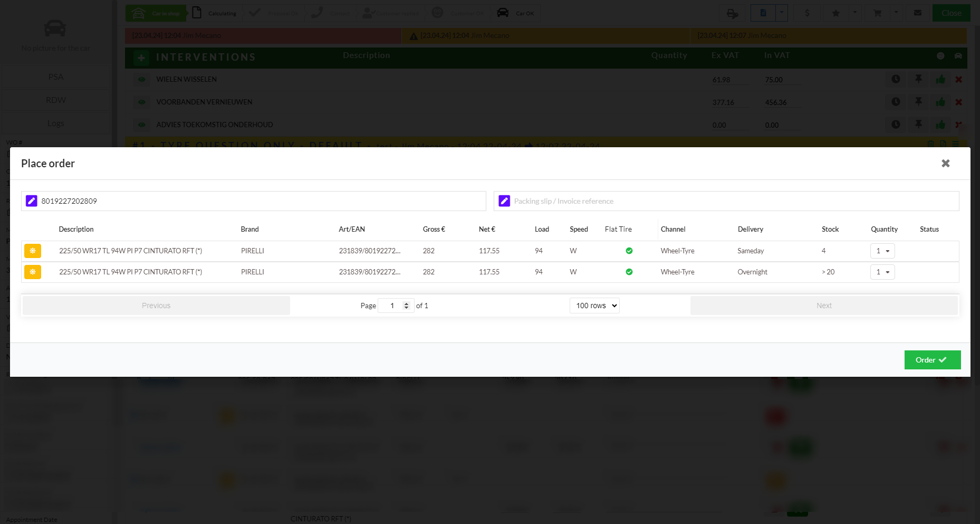The height and width of the screenshot is (524, 980).
Task: Click the document icon button in top toolbar
Action: (763, 13)
